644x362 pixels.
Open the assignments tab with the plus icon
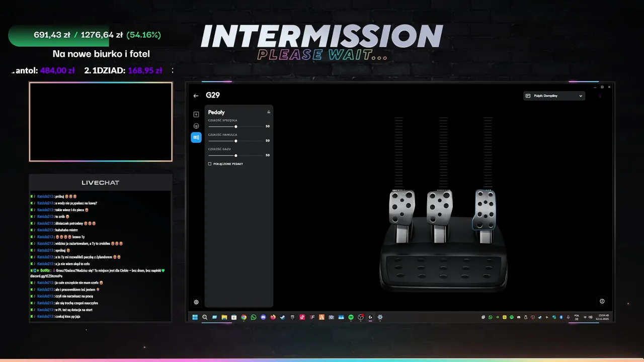pos(196,114)
